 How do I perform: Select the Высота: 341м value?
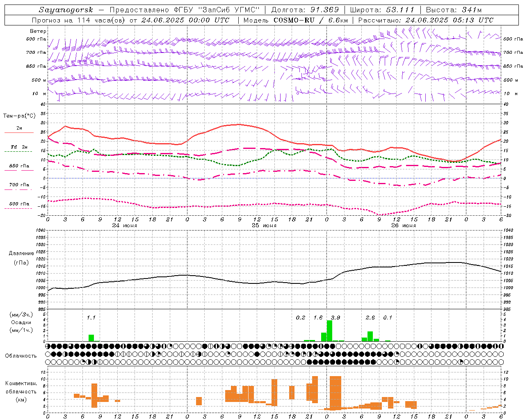(x=454, y=10)
